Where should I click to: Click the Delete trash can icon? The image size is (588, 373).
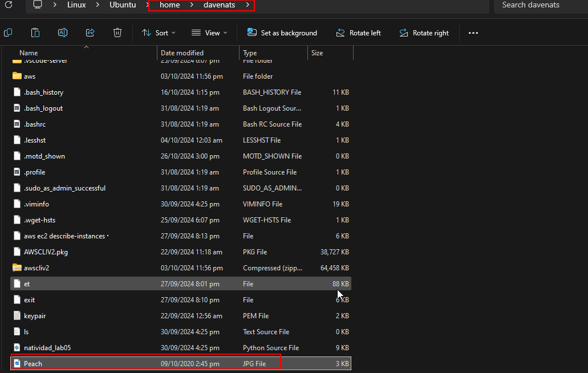point(117,33)
